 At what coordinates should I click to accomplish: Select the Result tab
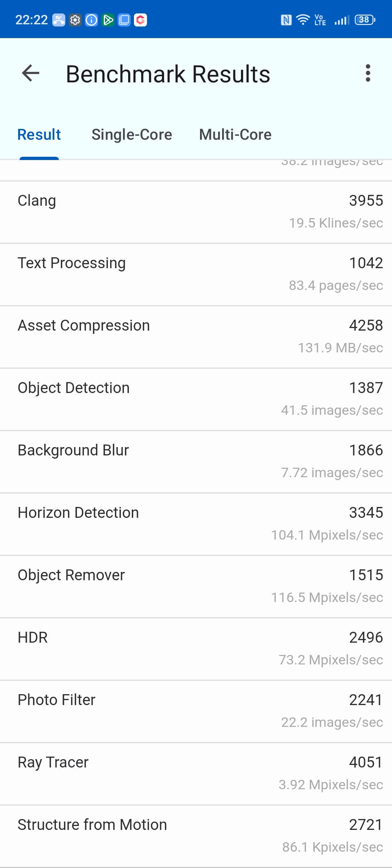click(x=39, y=135)
